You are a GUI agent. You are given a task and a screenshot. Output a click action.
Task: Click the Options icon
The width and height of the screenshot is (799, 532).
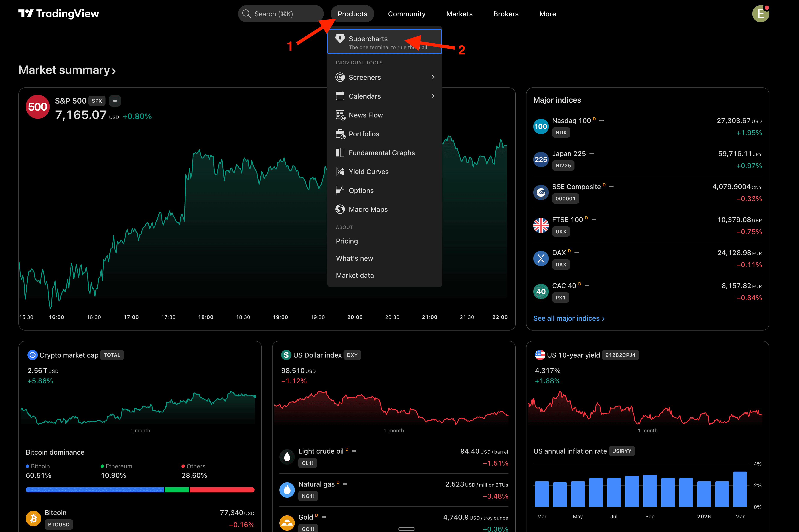point(340,190)
